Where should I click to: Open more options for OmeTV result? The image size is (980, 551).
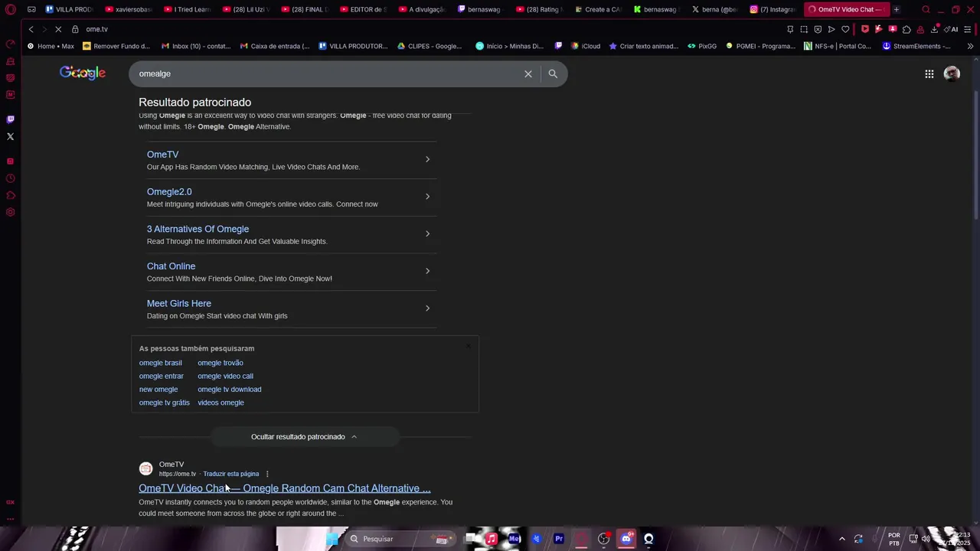[x=267, y=474]
